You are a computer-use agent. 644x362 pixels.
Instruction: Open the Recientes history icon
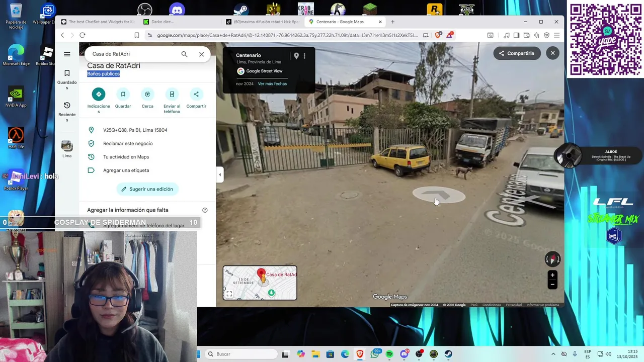point(67,105)
